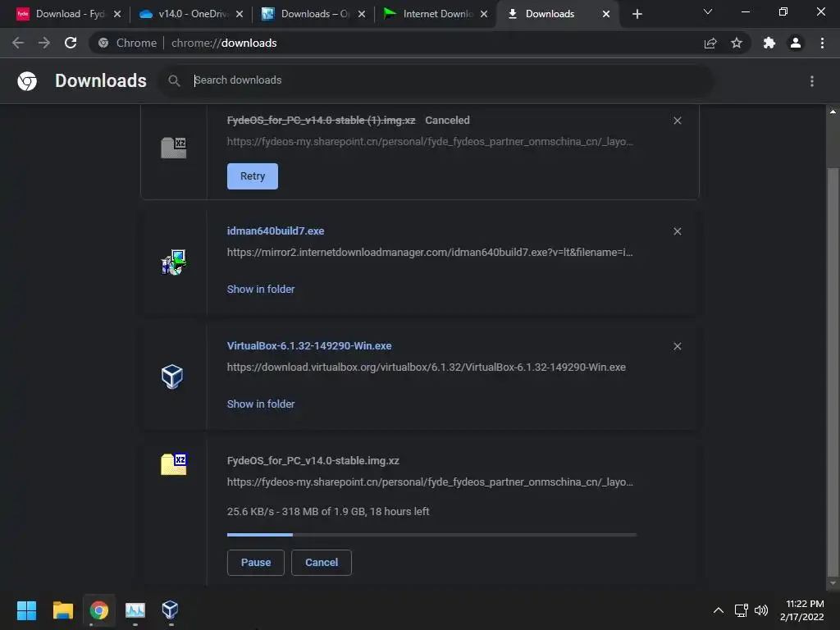Viewport: 840px width, 630px height.
Task: Open the resource monitor taskbar icon
Action: coord(135,610)
